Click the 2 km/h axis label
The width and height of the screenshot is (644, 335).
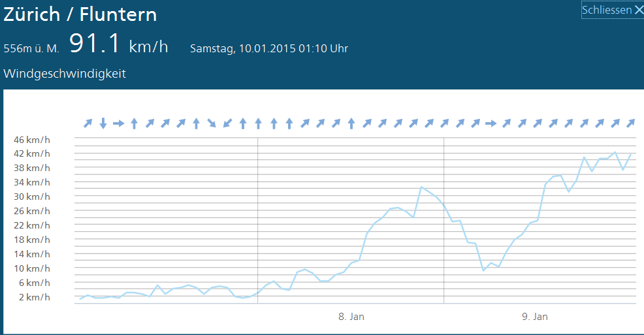tap(35, 297)
